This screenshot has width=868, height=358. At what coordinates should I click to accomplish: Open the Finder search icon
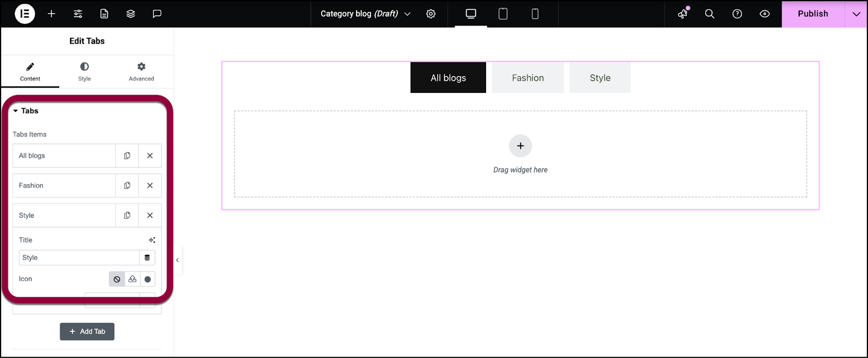pos(710,14)
